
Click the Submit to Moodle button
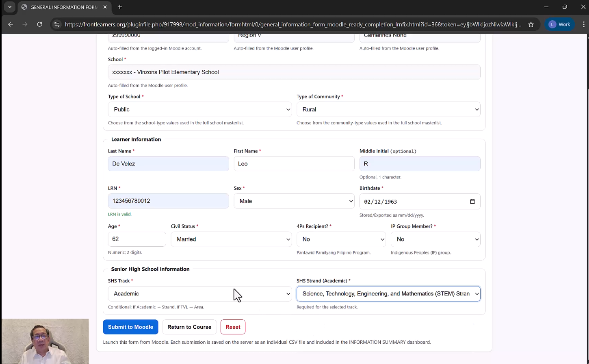click(x=130, y=327)
